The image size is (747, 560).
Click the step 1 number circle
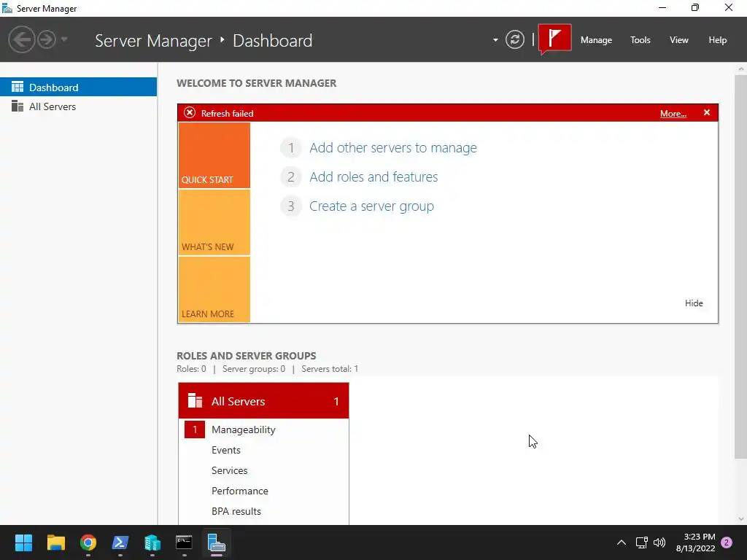coord(290,147)
